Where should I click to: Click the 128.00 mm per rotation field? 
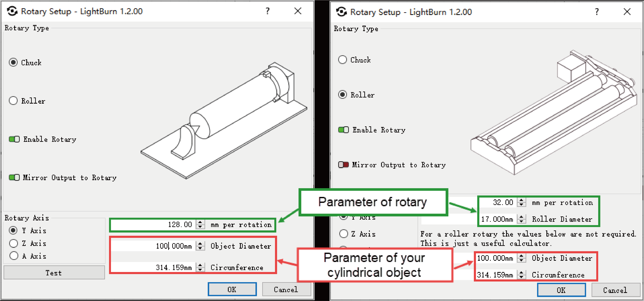(x=153, y=225)
